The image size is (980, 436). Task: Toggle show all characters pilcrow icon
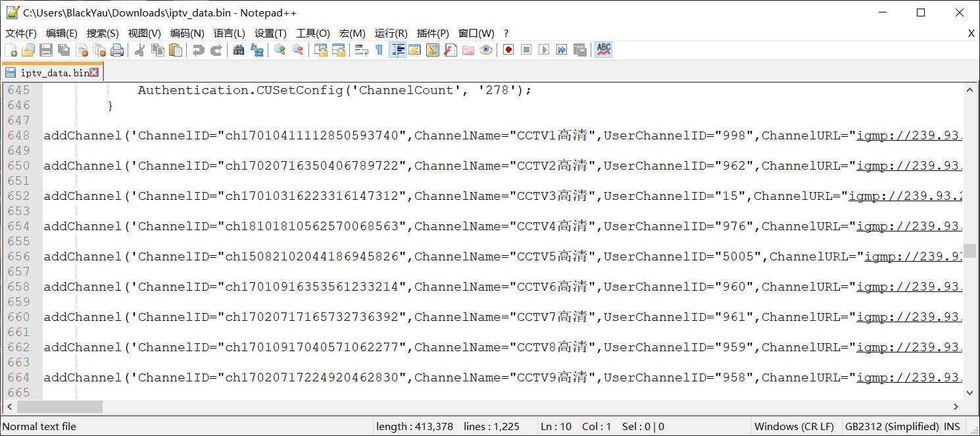click(x=380, y=50)
